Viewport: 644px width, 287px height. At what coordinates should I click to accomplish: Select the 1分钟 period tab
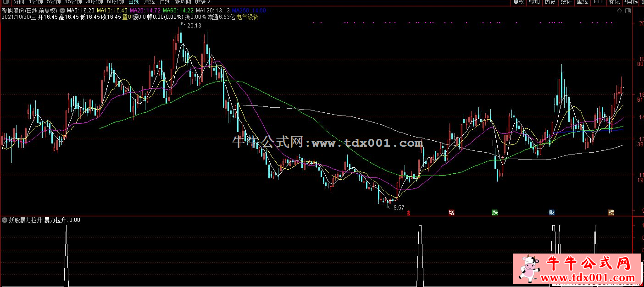pos(36,2)
